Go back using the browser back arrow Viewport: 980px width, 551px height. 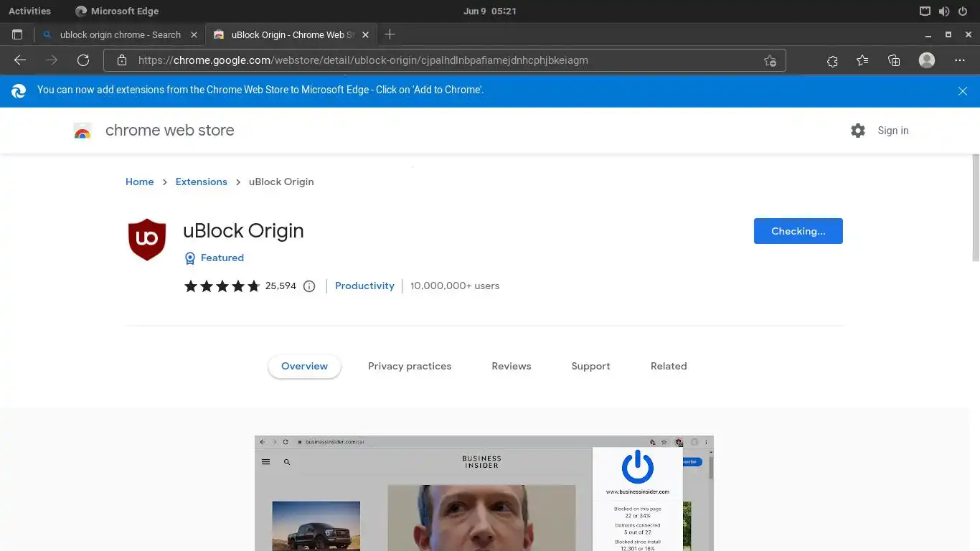click(20, 60)
